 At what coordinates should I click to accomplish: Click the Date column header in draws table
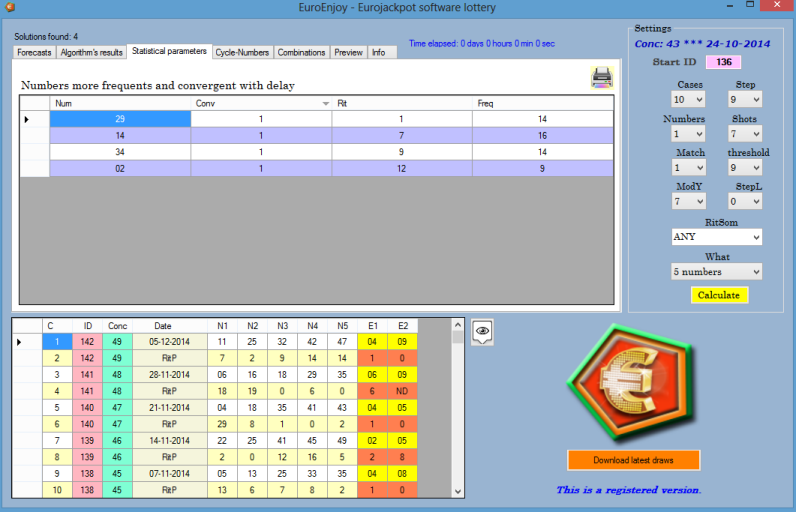170,326
